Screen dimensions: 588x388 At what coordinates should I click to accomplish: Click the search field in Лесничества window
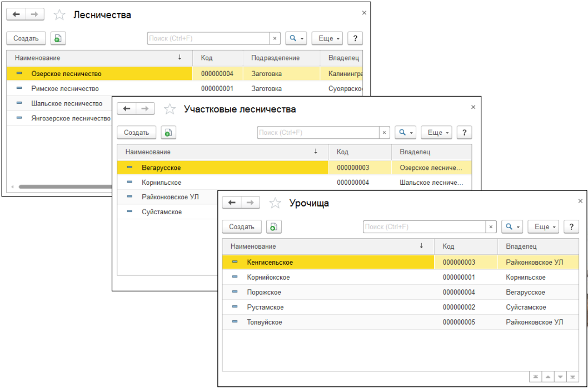[208, 38]
